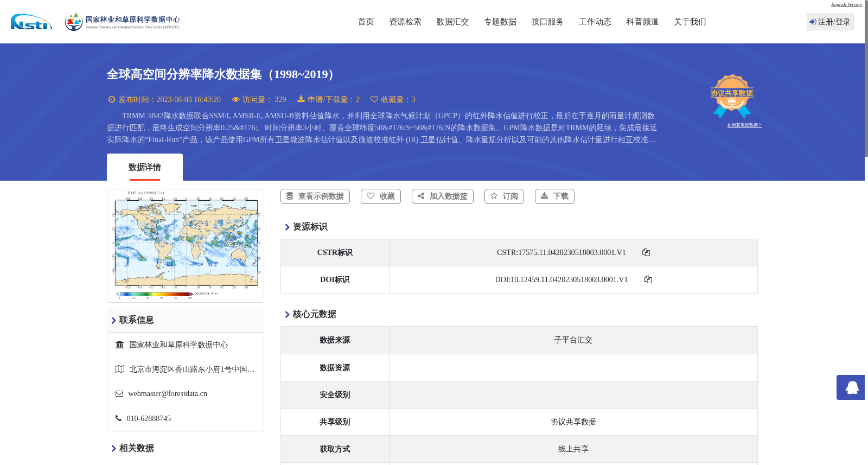Click the DOI标识 row label
The image size is (868, 465).
(x=335, y=280)
